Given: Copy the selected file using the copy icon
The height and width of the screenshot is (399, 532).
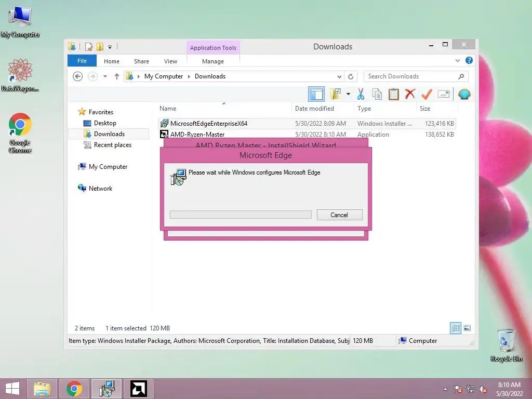Looking at the screenshot, I should [x=377, y=94].
